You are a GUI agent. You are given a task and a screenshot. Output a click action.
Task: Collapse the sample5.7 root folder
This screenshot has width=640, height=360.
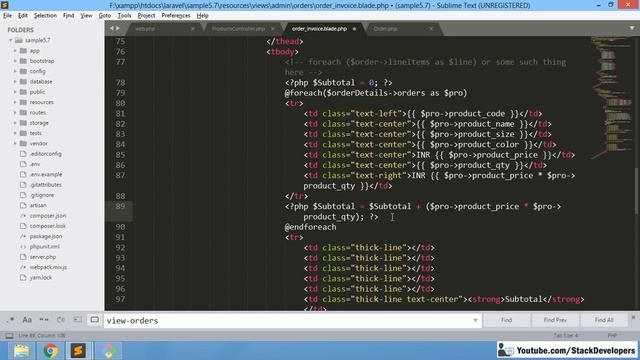[x=11, y=40]
